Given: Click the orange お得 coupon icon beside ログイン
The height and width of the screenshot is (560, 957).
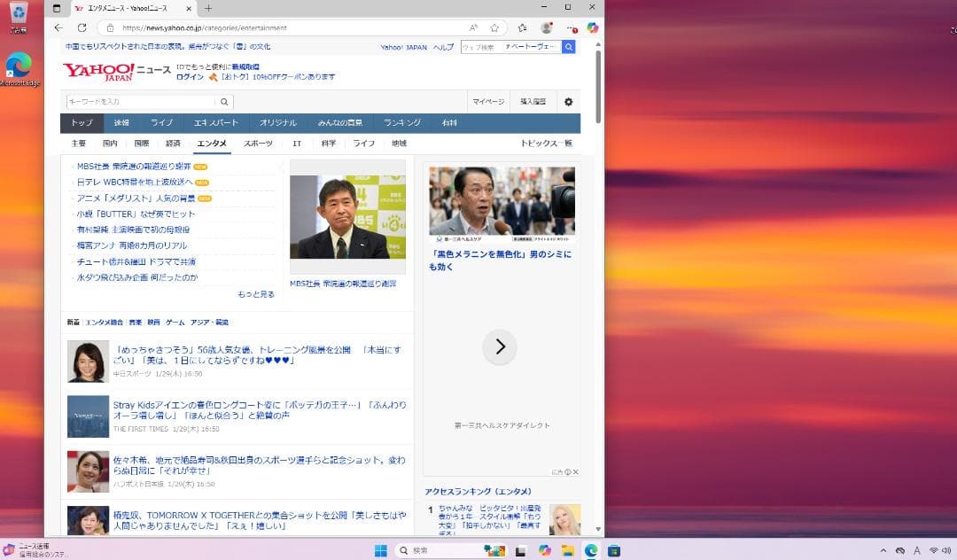Looking at the screenshot, I should coord(213,76).
